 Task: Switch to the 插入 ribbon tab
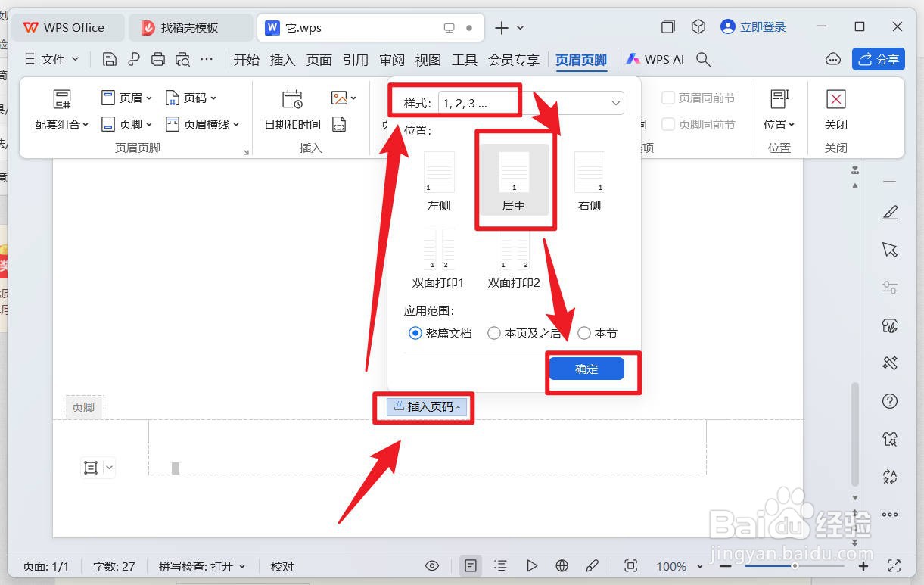(282, 60)
